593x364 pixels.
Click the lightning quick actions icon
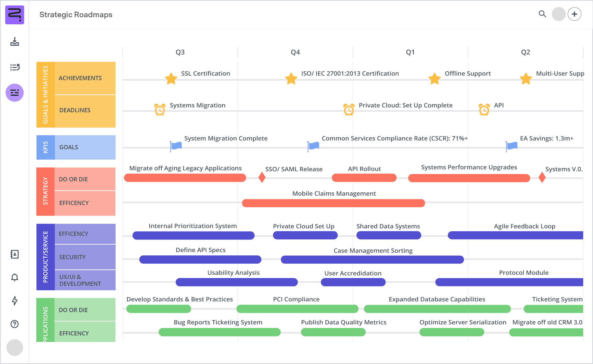coord(15,301)
